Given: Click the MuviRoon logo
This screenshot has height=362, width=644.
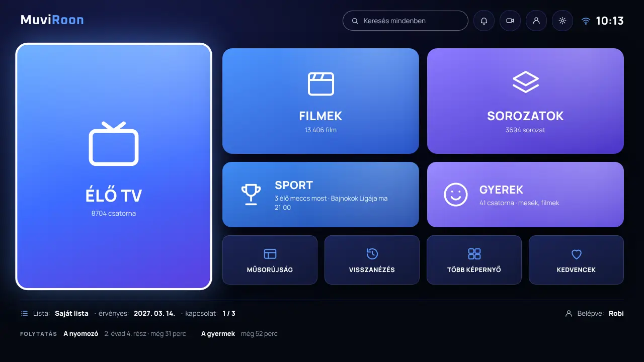Looking at the screenshot, I should (52, 20).
